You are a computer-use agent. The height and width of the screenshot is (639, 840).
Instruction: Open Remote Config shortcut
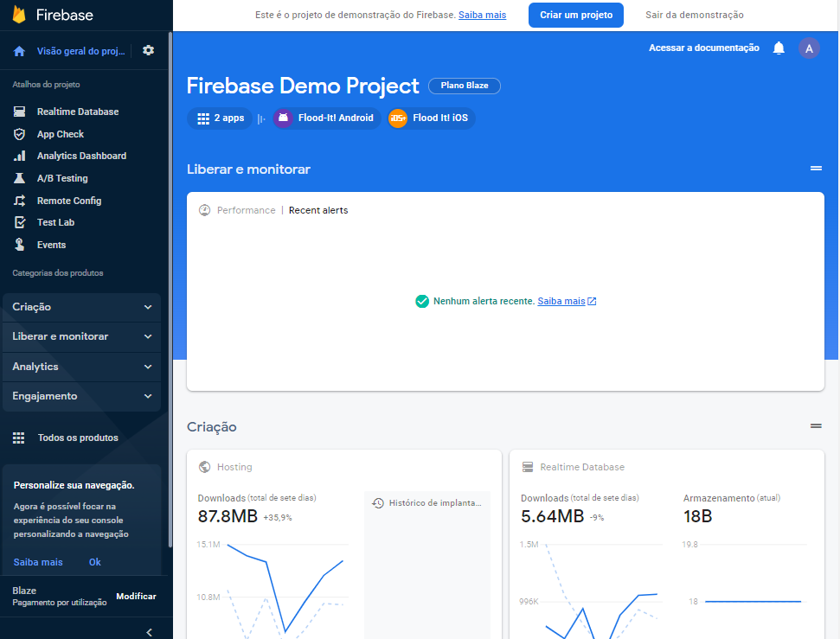pyautogui.click(x=69, y=201)
